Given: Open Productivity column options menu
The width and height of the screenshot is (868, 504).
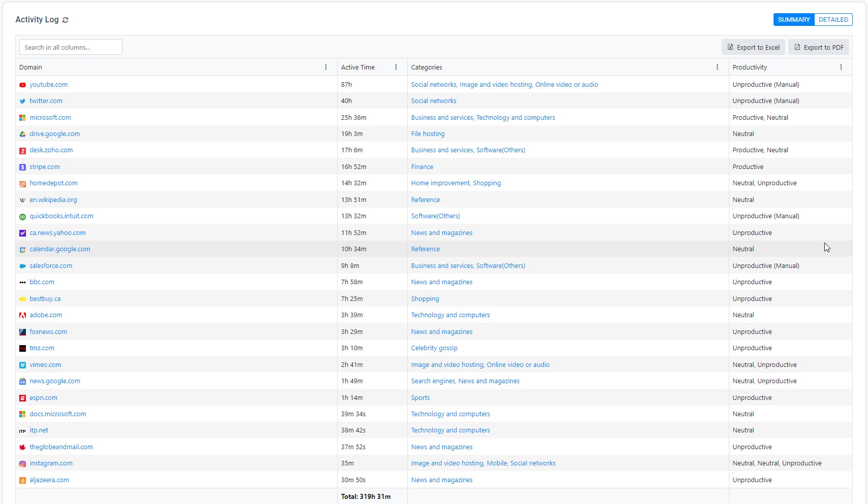Looking at the screenshot, I should [841, 67].
